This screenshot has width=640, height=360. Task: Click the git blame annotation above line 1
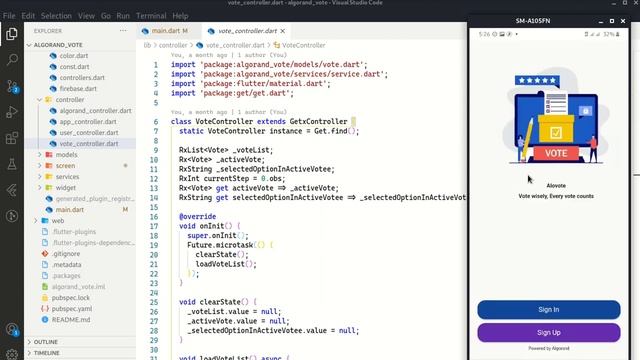[x=229, y=55]
